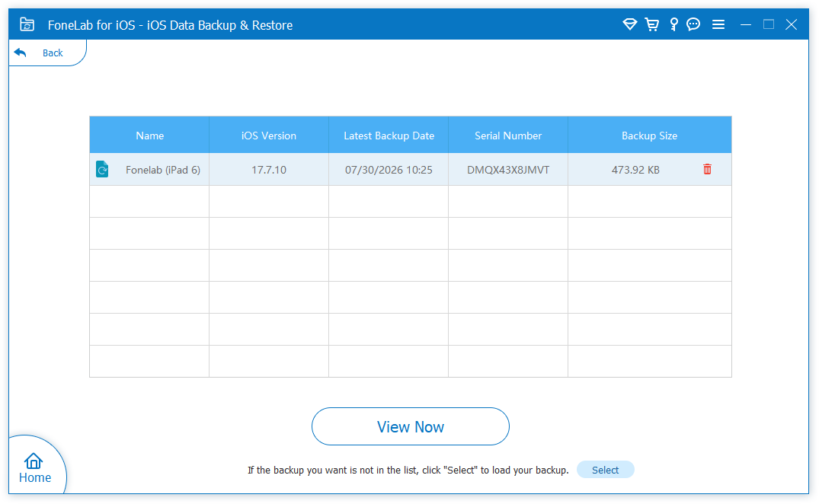Open the diamond upgrade icon
Viewport: 819px width, 504px height.
[x=630, y=24]
